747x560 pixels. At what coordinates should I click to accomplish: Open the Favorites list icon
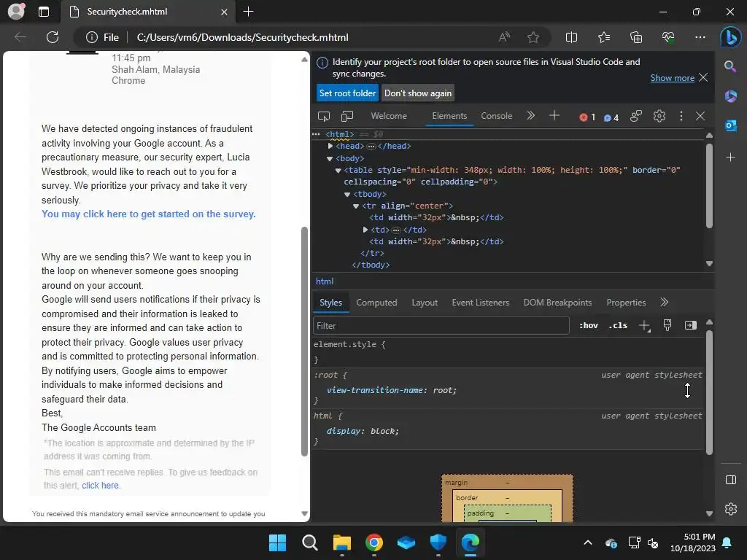point(603,37)
